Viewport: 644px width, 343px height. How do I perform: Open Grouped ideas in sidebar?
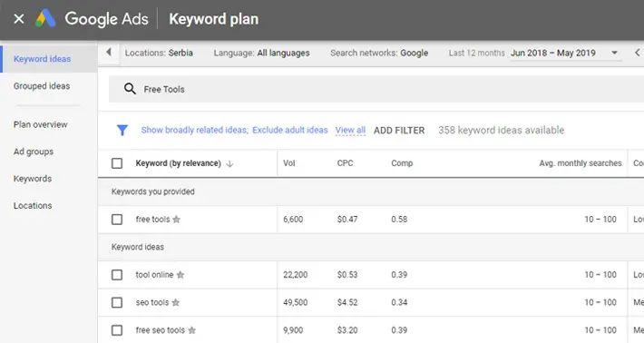42,86
